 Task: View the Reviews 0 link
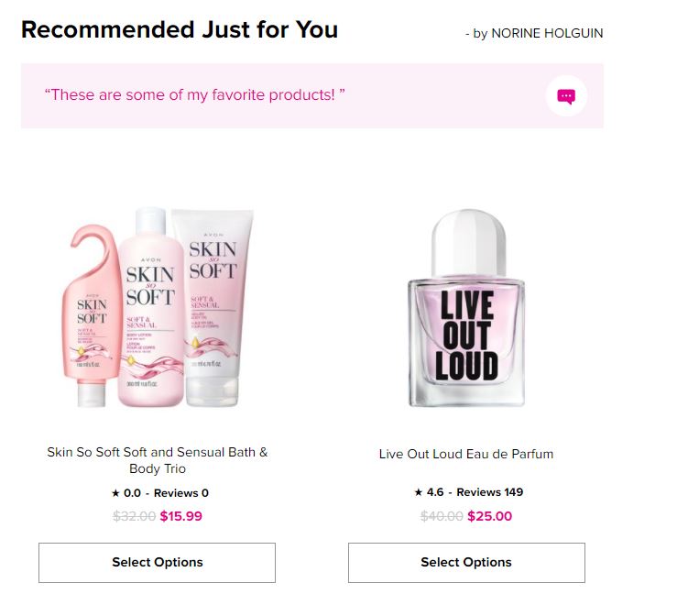(x=181, y=493)
